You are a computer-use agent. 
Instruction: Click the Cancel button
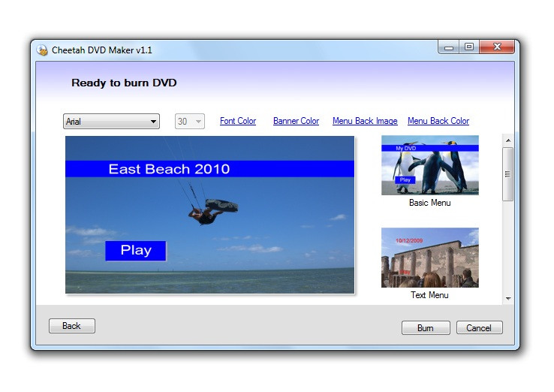[x=479, y=328]
